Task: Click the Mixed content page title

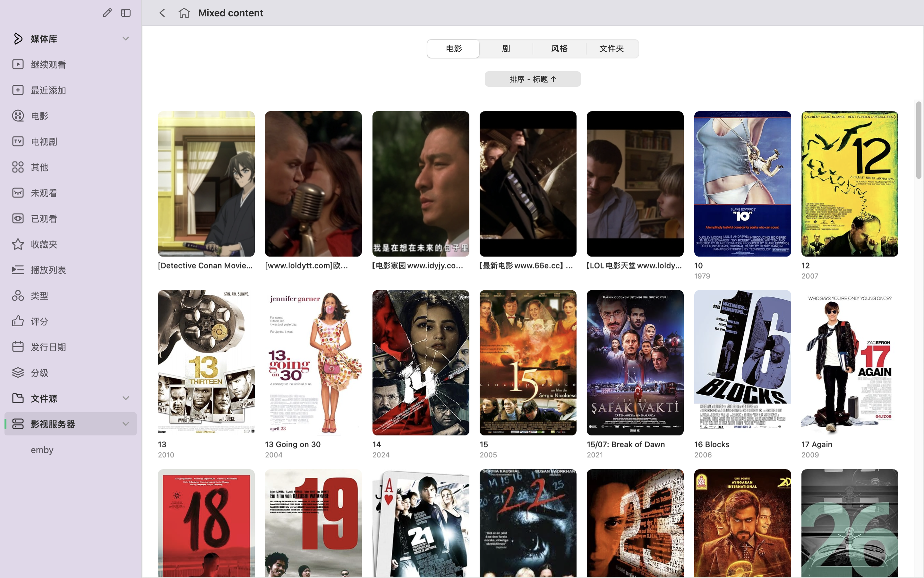Action: tap(231, 13)
